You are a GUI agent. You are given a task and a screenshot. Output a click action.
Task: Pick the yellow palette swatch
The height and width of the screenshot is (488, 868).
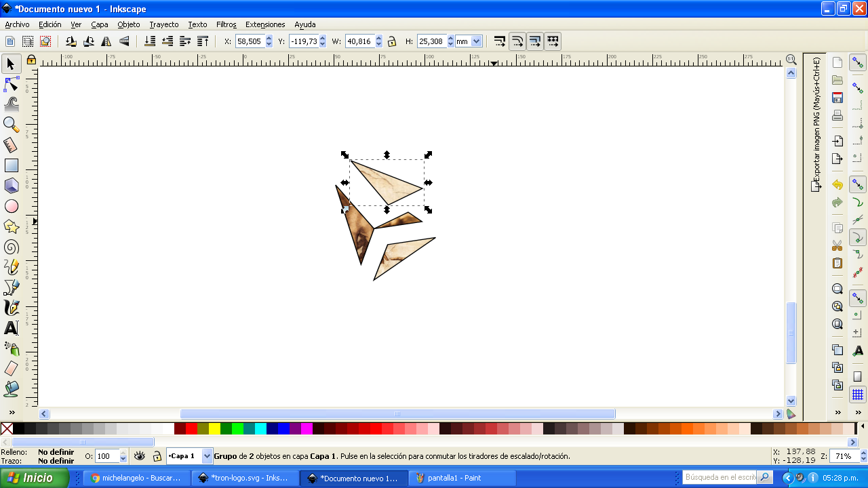(214, 428)
